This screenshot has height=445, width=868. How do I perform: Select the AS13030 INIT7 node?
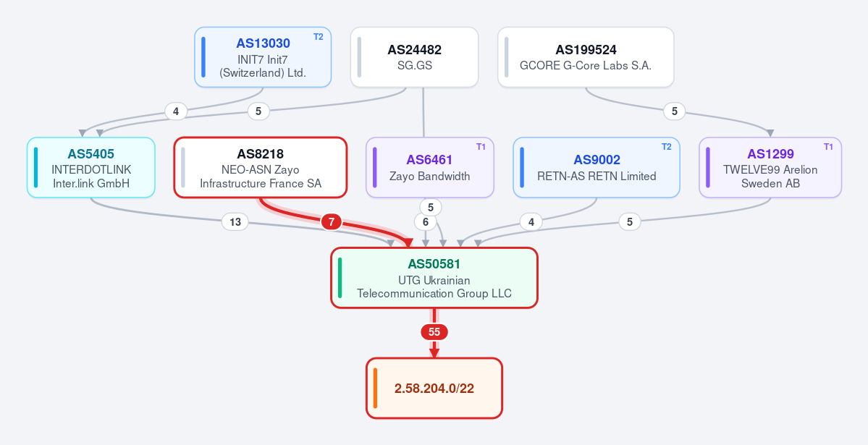(263, 57)
